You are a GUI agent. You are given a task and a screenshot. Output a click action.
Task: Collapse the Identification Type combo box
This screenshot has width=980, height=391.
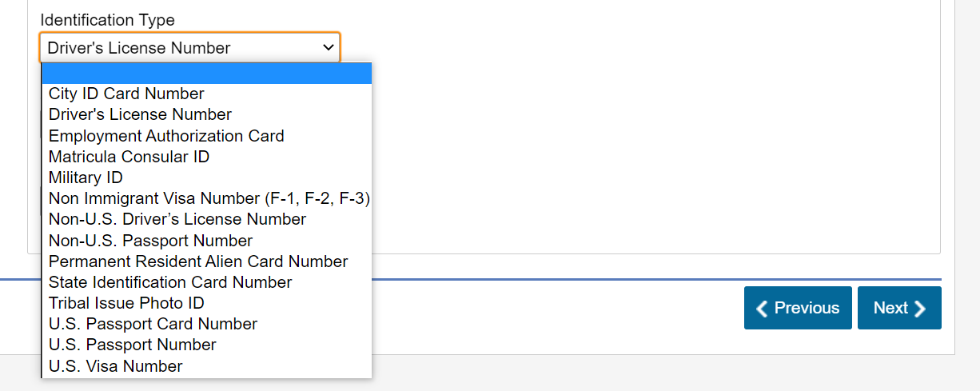click(189, 48)
